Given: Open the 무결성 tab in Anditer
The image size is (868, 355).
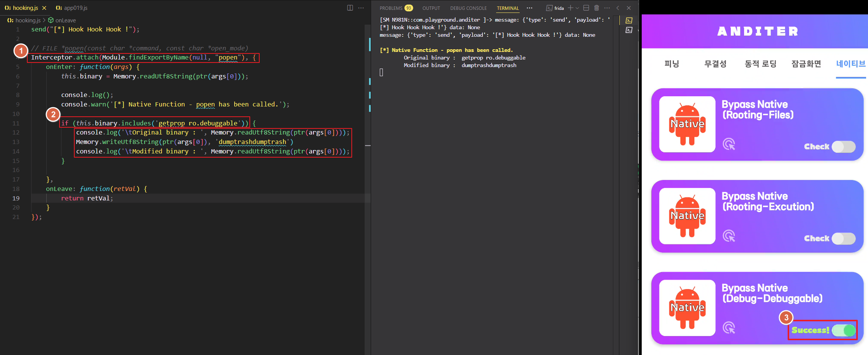Looking at the screenshot, I should tap(715, 64).
